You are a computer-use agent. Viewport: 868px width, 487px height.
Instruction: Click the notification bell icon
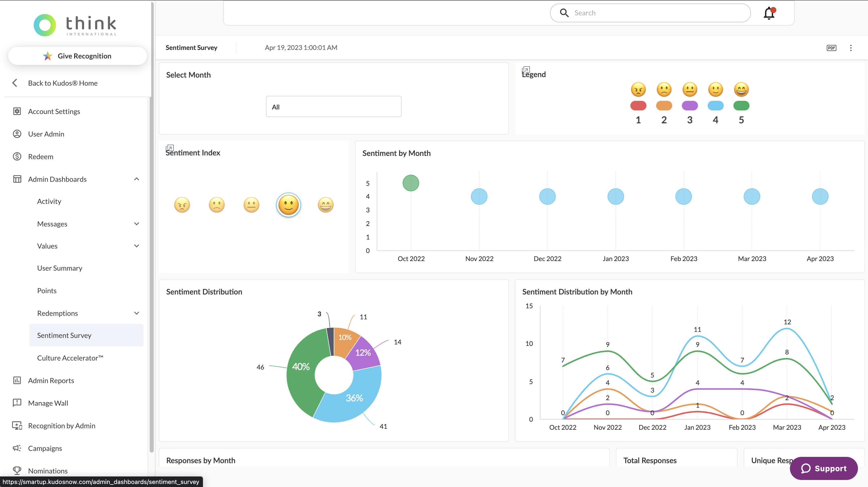(x=769, y=14)
